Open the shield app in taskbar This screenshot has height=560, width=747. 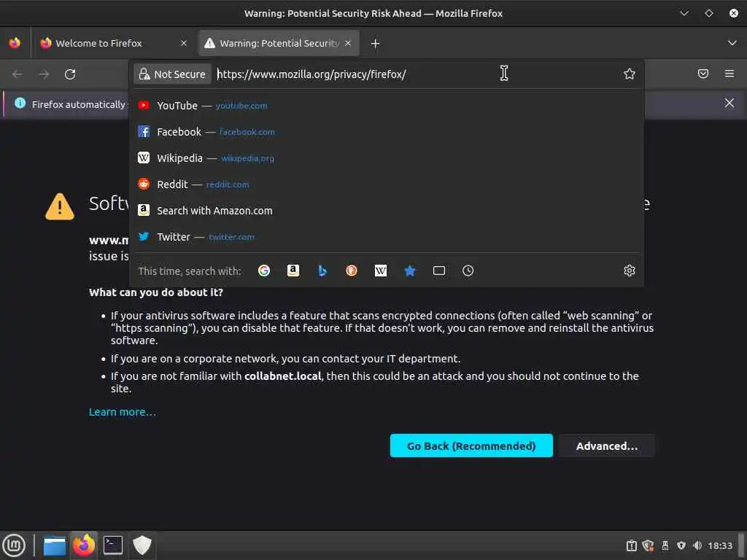142,545
